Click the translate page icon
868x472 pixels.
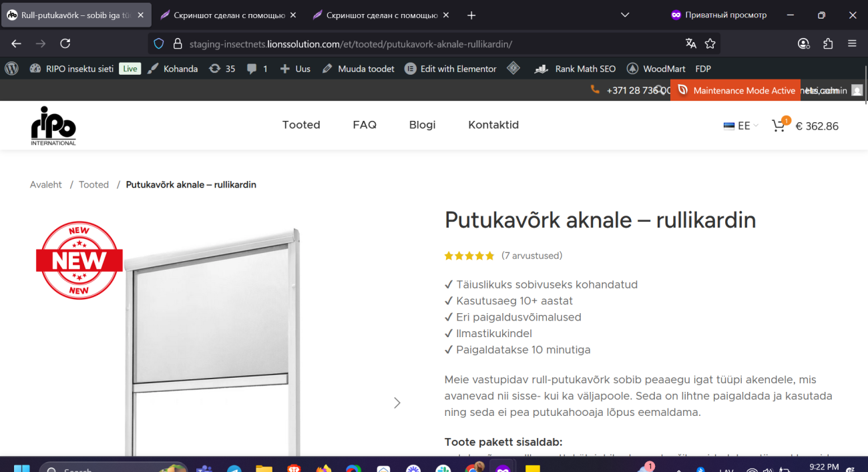coord(690,43)
